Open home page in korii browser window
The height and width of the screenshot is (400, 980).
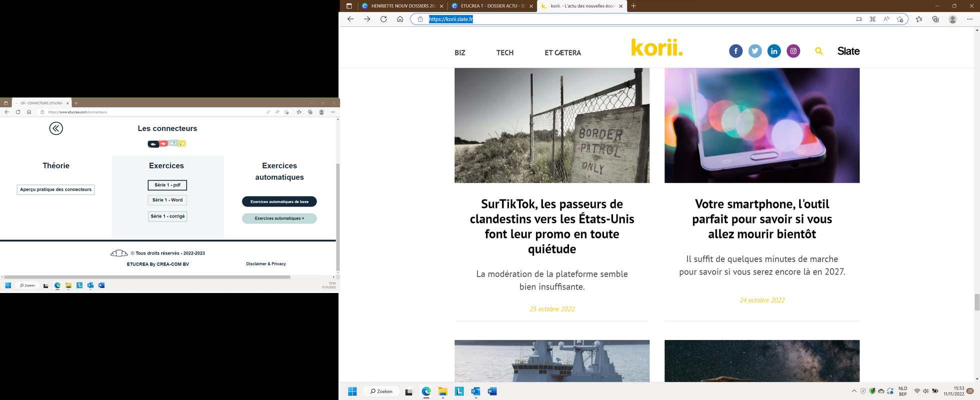400,19
